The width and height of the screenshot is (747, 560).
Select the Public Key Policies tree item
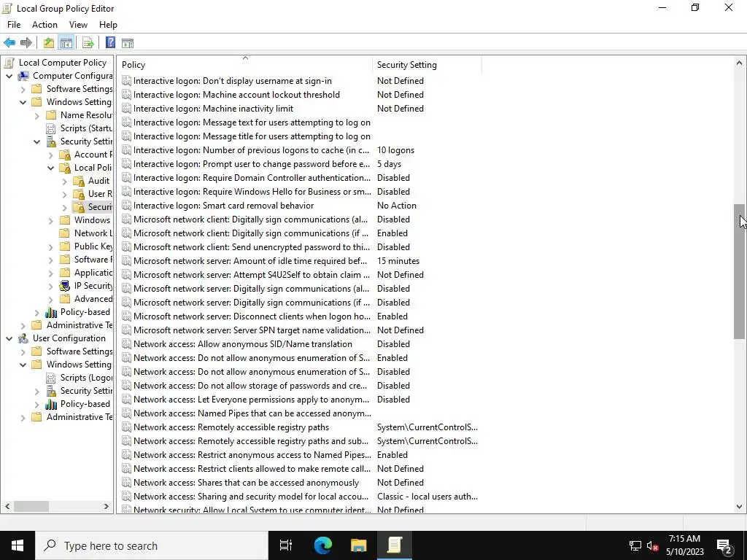click(x=93, y=246)
